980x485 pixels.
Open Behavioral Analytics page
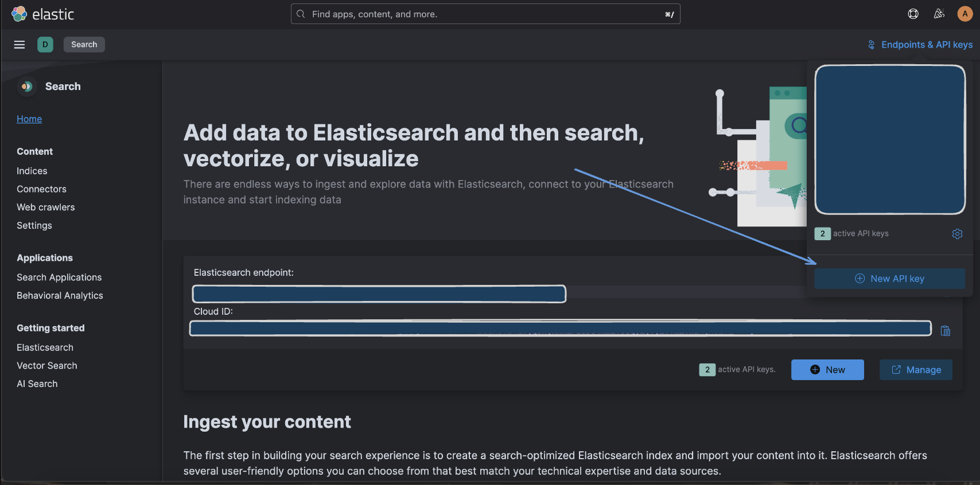coord(60,296)
